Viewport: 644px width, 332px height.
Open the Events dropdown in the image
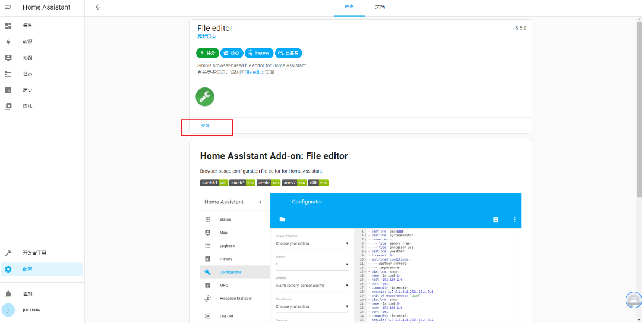coord(312,264)
